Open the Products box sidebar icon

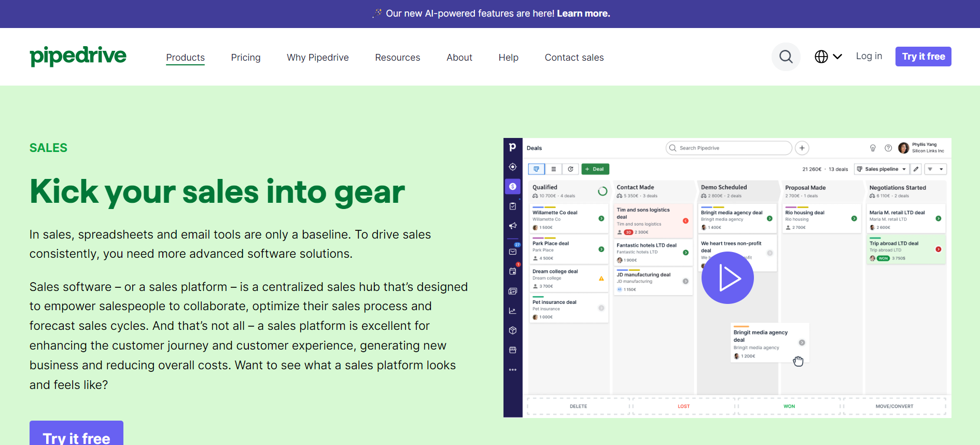pyautogui.click(x=512, y=330)
